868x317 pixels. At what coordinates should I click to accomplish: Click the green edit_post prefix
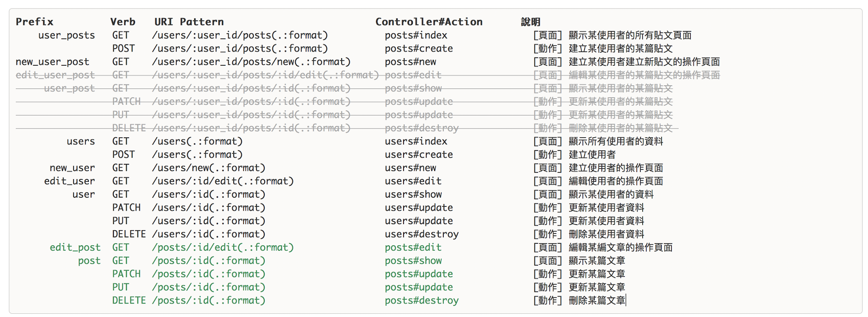click(x=75, y=248)
